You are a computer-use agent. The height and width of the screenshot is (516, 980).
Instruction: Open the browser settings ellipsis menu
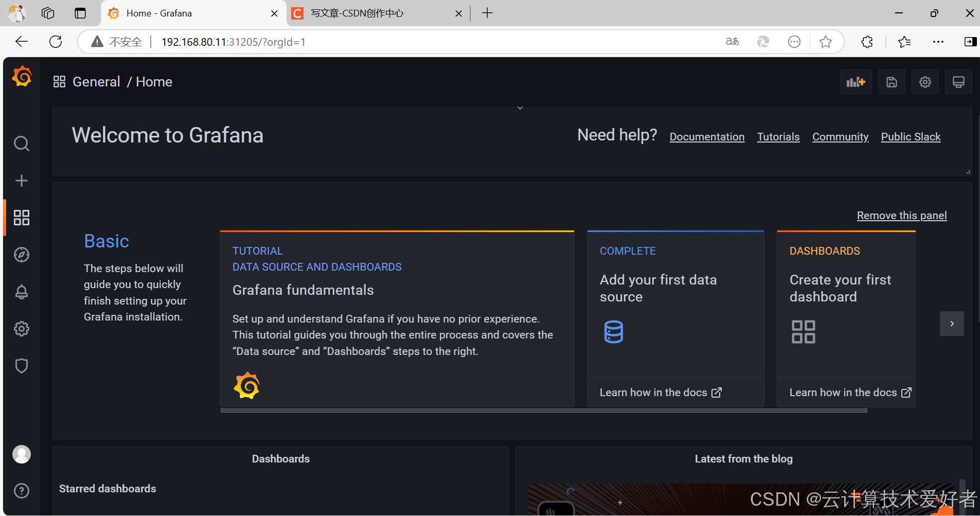(x=938, y=42)
